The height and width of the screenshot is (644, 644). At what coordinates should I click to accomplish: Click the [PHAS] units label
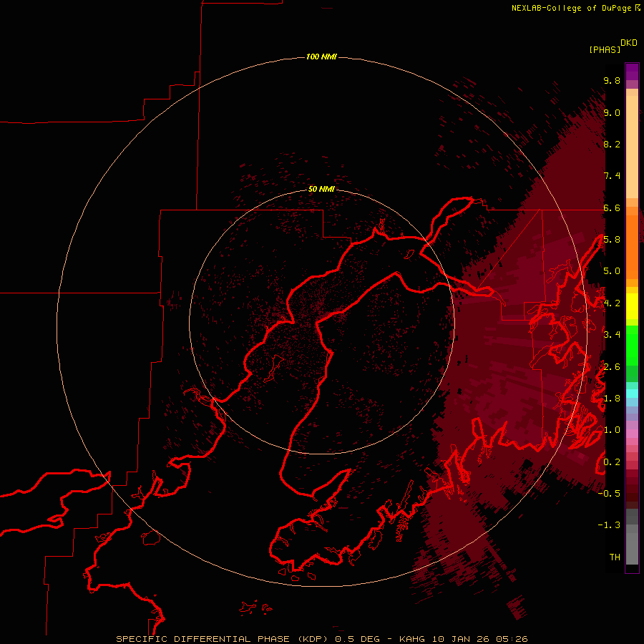[605, 49]
